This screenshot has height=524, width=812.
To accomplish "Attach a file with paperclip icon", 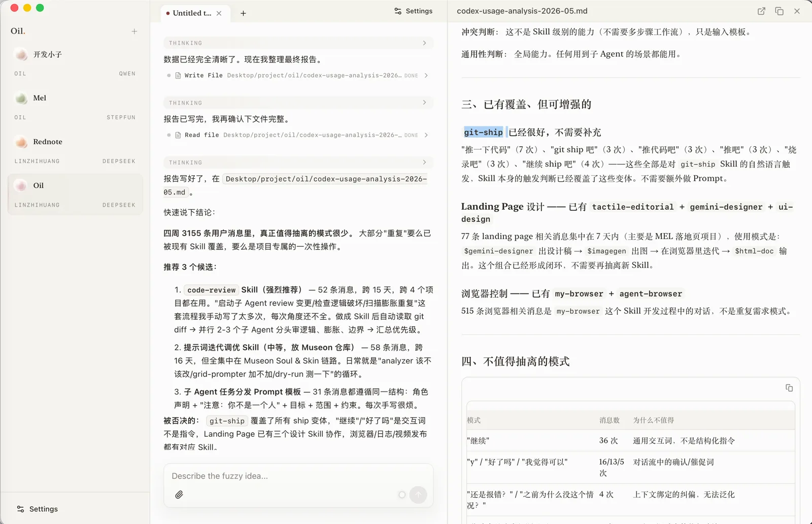I will coord(179,495).
